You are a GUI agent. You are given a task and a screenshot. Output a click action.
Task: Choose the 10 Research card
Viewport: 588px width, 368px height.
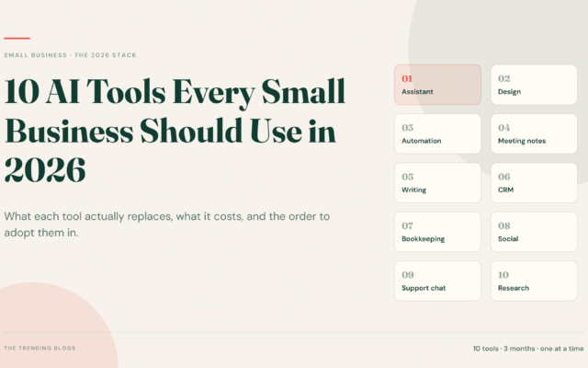(x=534, y=281)
